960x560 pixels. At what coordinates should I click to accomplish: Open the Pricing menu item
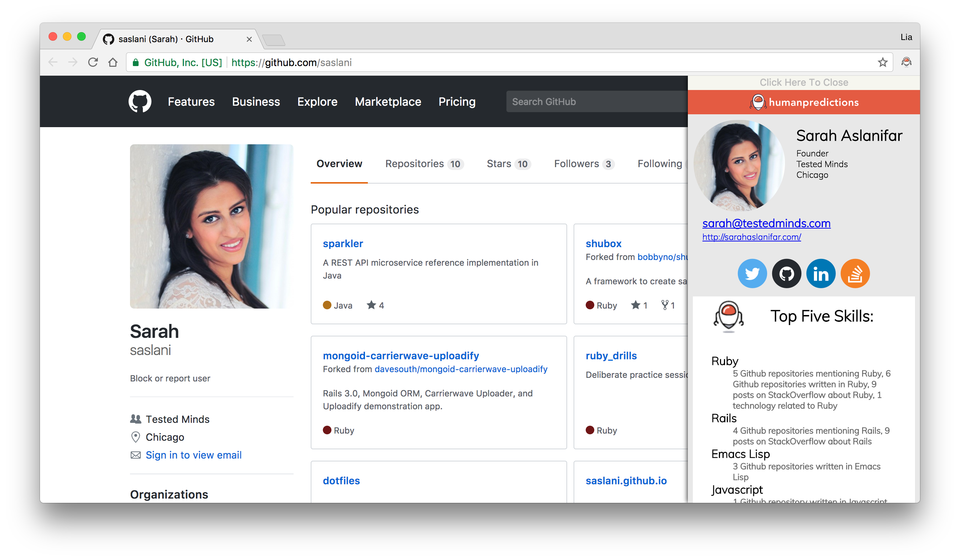pyautogui.click(x=457, y=102)
